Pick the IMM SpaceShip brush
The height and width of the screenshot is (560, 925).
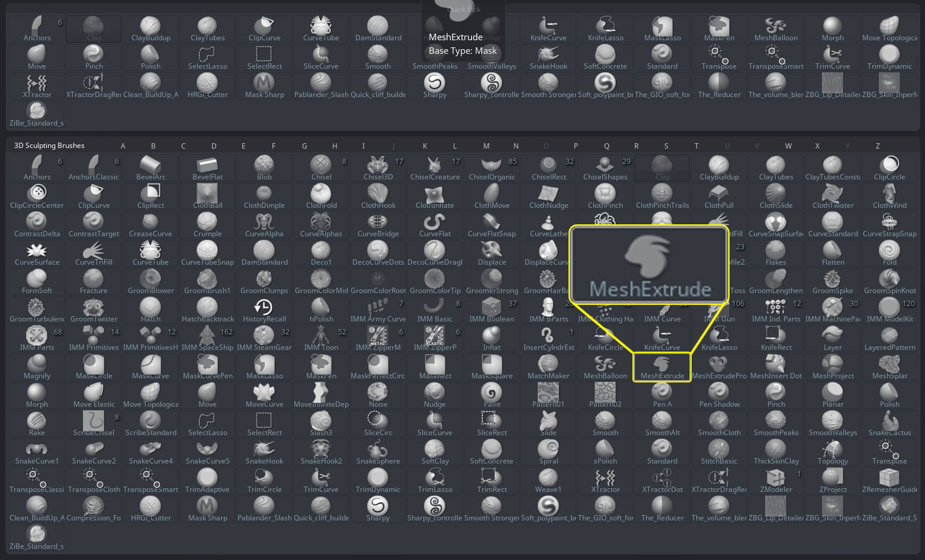coord(207,339)
